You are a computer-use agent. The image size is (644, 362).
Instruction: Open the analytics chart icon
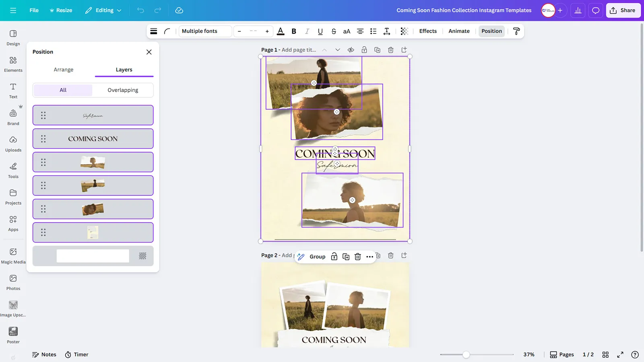coord(578,10)
